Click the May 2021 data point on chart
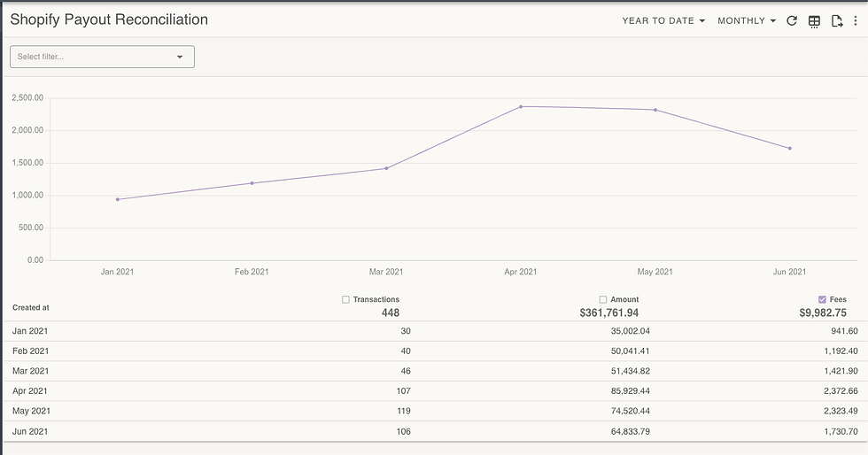Screen dimensions: 868x455 click(655, 110)
